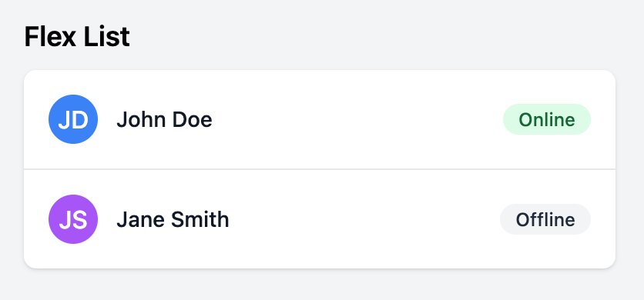
Task: Click the letter S inside the purple avatar
Action: (x=80, y=220)
